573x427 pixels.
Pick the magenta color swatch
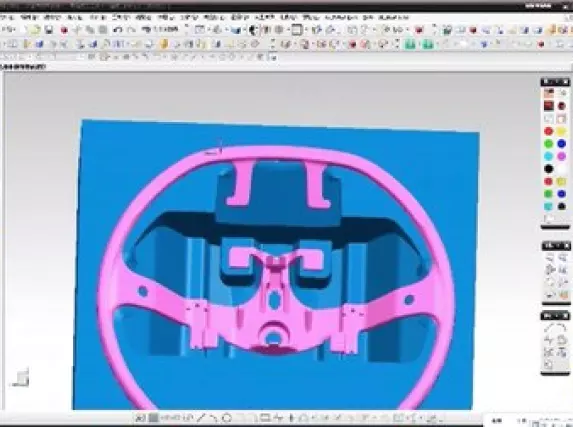pyautogui.click(x=562, y=156)
